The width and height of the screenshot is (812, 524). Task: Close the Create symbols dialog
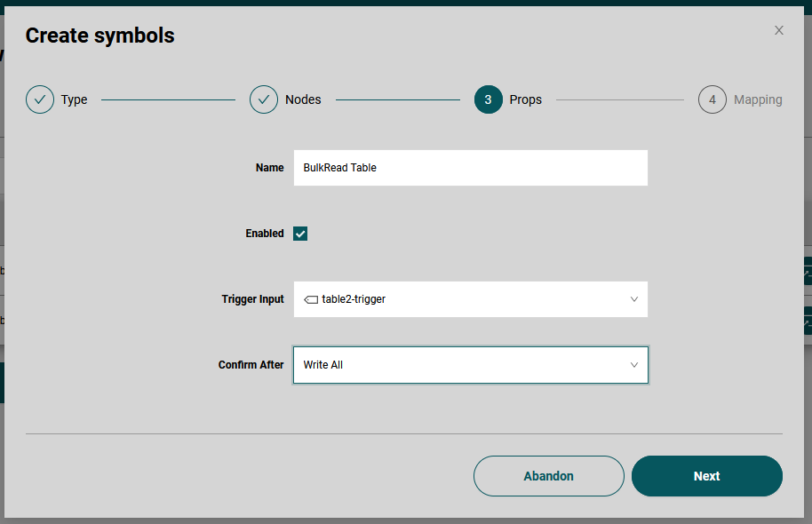[779, 30]
